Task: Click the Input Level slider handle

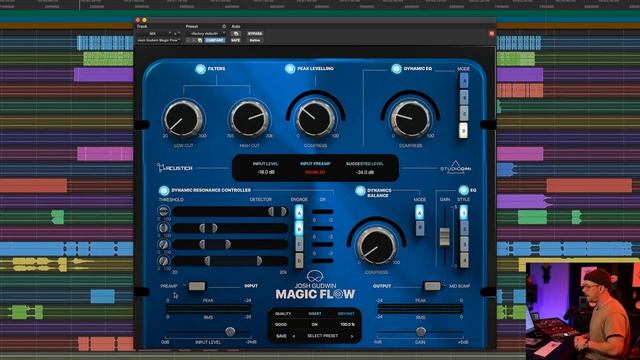Action: pos(230,331)
